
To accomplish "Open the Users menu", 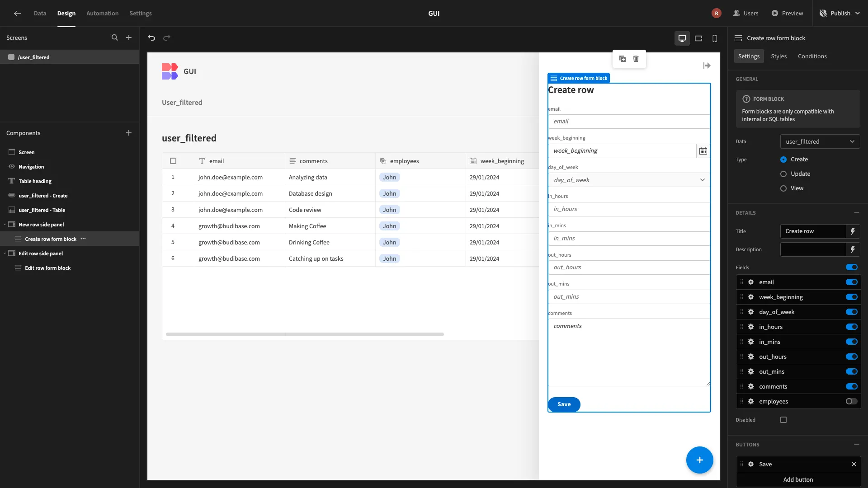I will coord(746,14).
